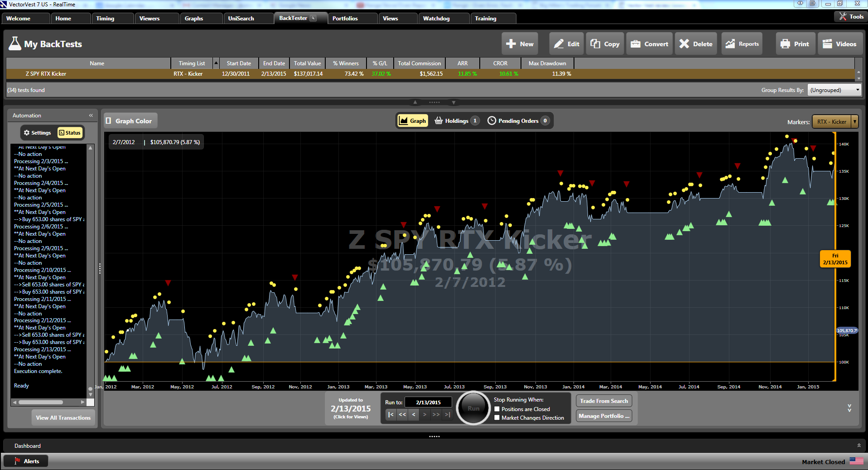Click the Updated to 2/13/2015 views button
Viewport: 868px width, 470px height.
pos(351,408)
